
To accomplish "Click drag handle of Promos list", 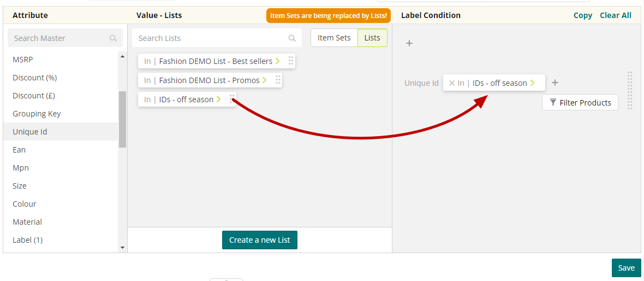I will [278, 80].
